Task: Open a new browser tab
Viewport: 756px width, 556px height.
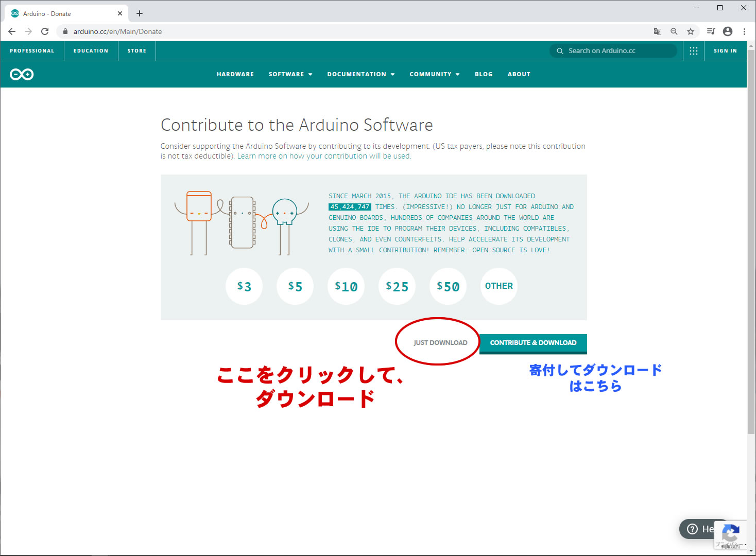Action: click(x=140, y=13)
